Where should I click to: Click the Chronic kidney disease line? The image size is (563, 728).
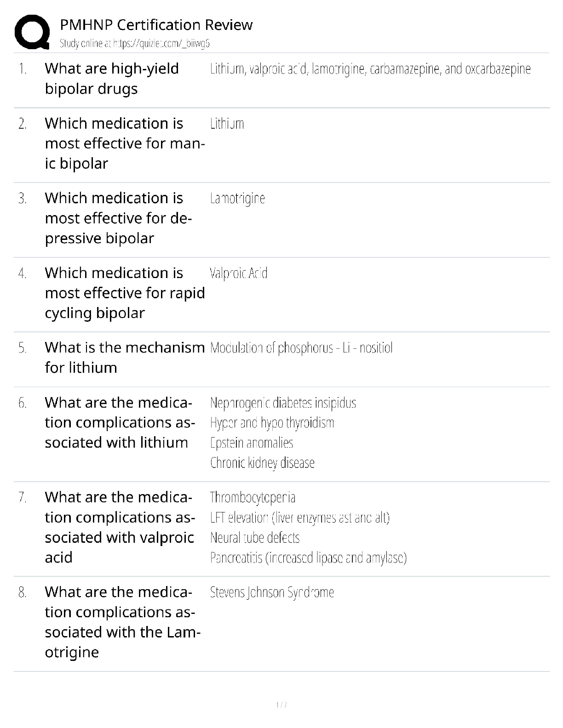[x=262, y=463]
